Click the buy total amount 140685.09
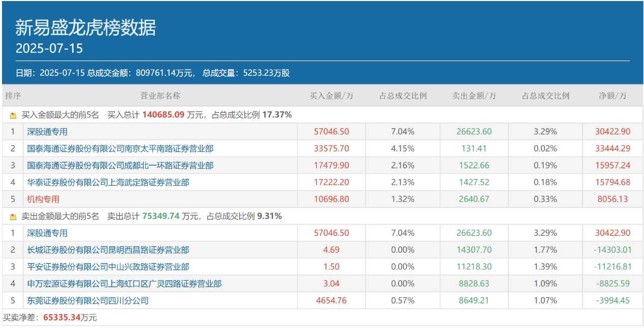Screen dimensions: 644x328 [163, 115]
